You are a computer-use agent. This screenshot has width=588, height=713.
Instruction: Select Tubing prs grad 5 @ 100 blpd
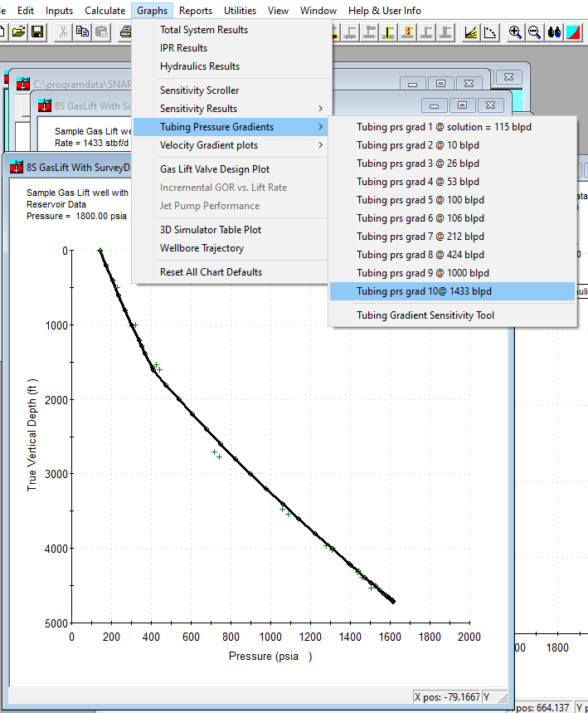[453, 199]
